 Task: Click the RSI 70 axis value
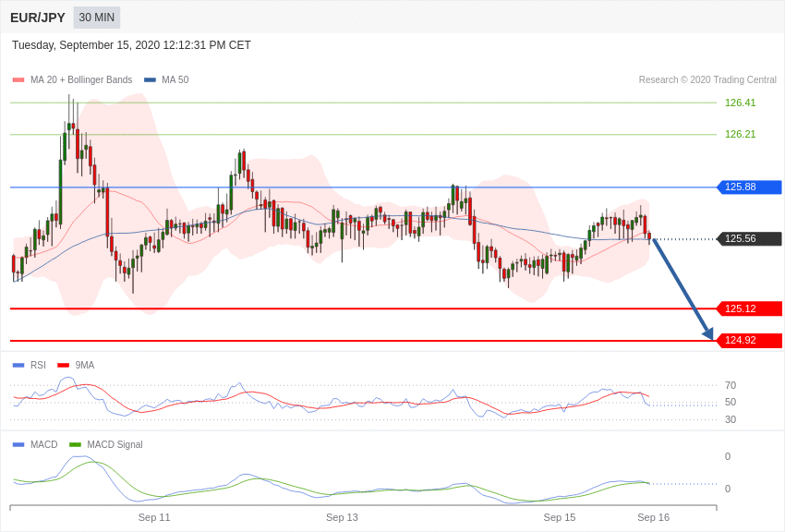coord(731,385)
